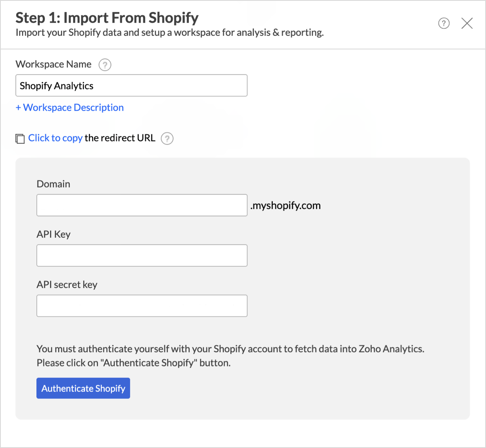The width and height of the screenshot is (486, 448).
Task: Close the Import From Shopify dialog
Action: coord(467,23)
